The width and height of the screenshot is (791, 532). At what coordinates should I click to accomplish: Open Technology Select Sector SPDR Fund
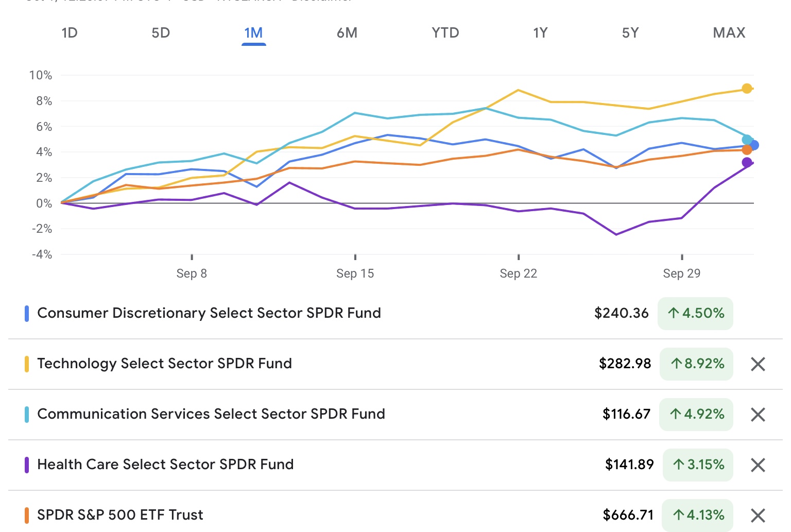pyautogui.click(x=164, y=364)
